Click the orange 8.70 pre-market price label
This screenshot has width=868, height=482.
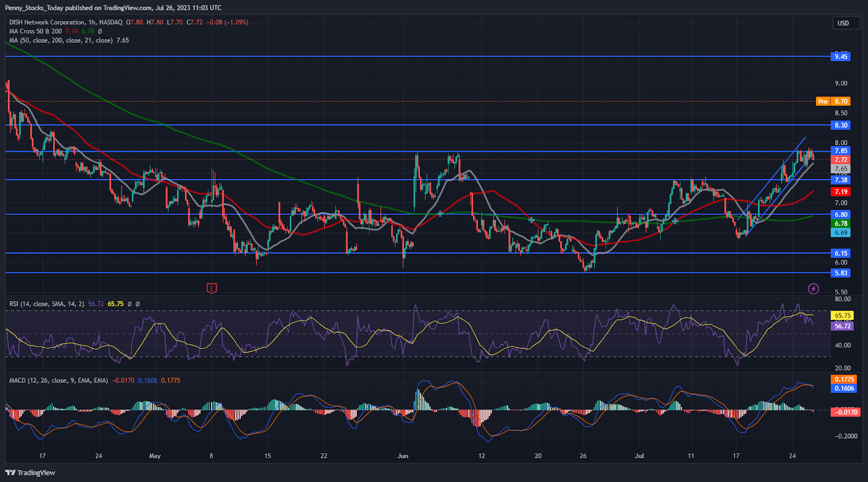(841, 101)
